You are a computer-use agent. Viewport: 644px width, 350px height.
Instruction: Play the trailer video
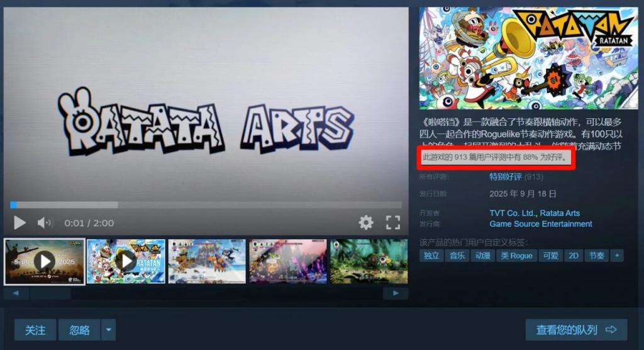[x=19, y=223]
